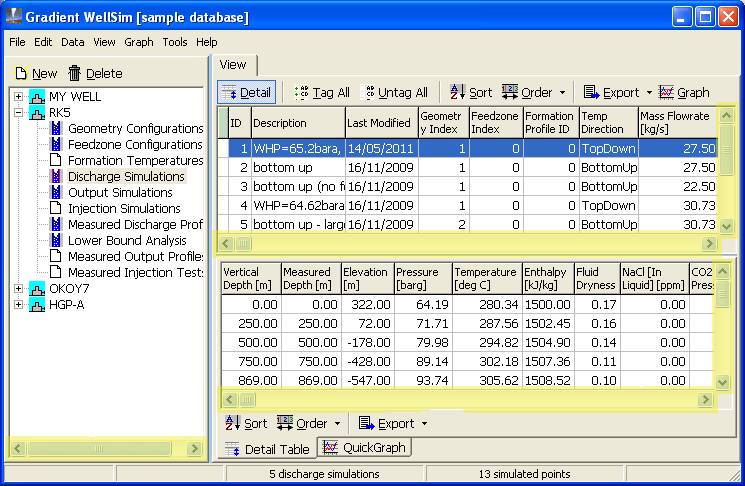
Task: Open the lower Export dropdown arrow
Action: pyautogui.click(x=424, y=423)
